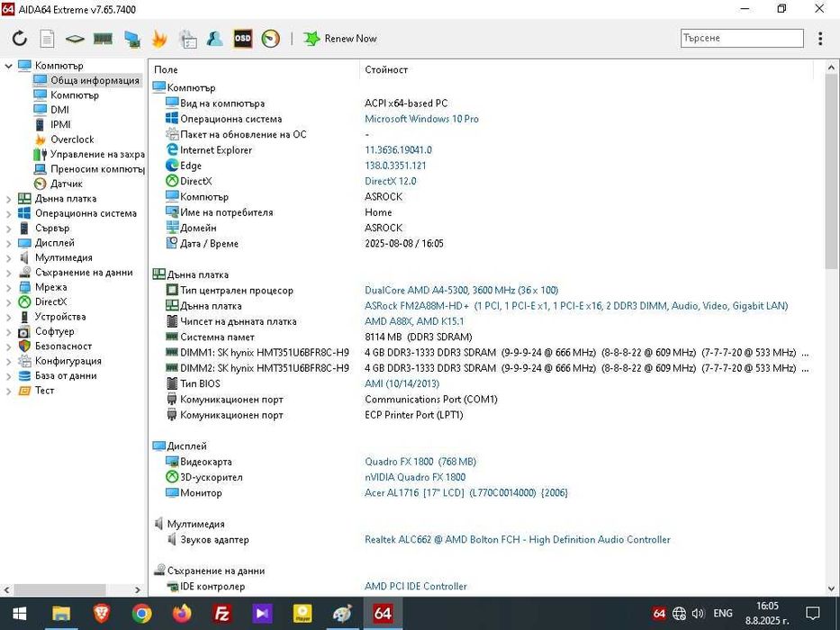Collapse the Компютър tree node
The image size is (840, 630).
click(8, 66)
